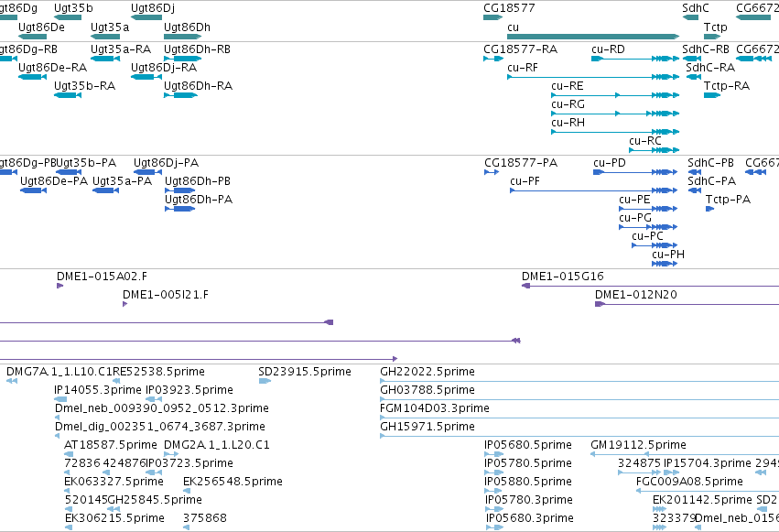Click the FGM104D03.3prime EST label

coord(435,408)
